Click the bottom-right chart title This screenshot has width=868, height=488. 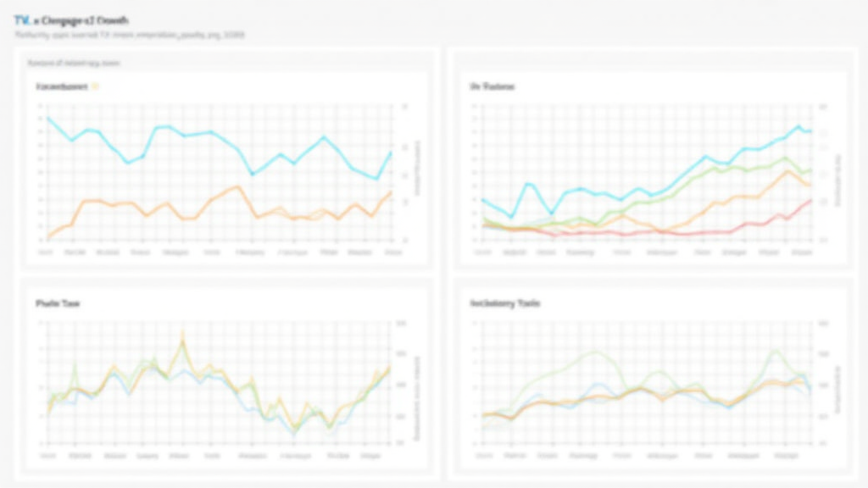(504, 302)
